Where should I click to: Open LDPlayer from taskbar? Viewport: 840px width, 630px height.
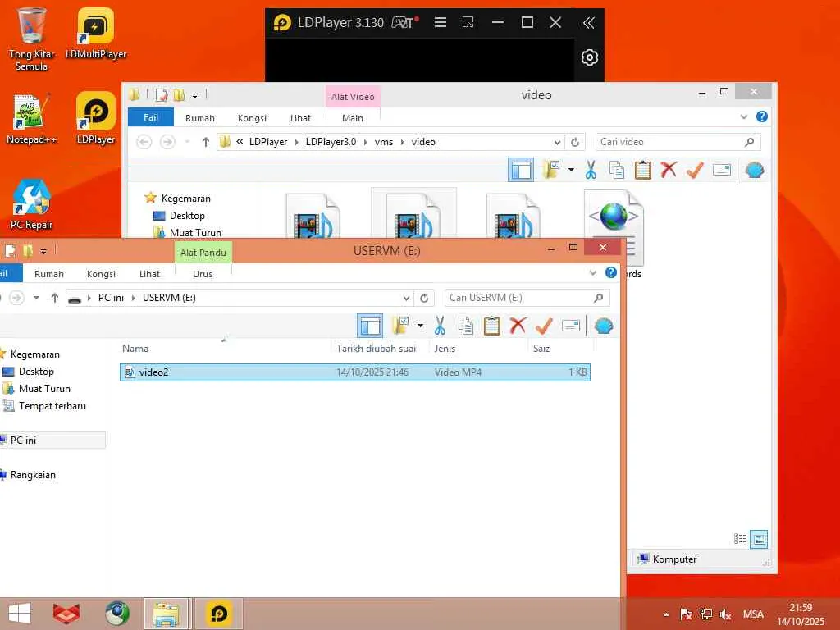(218, 614)
